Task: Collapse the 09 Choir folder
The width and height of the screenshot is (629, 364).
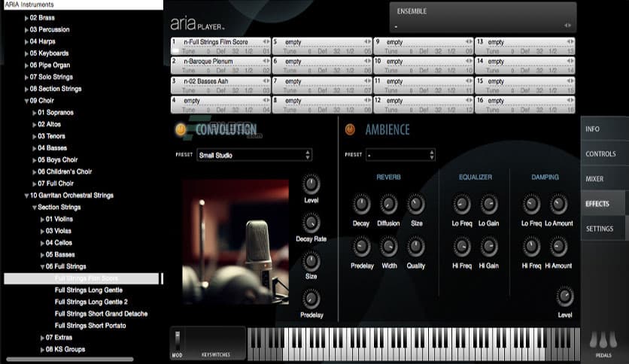Action: point(26,101)
